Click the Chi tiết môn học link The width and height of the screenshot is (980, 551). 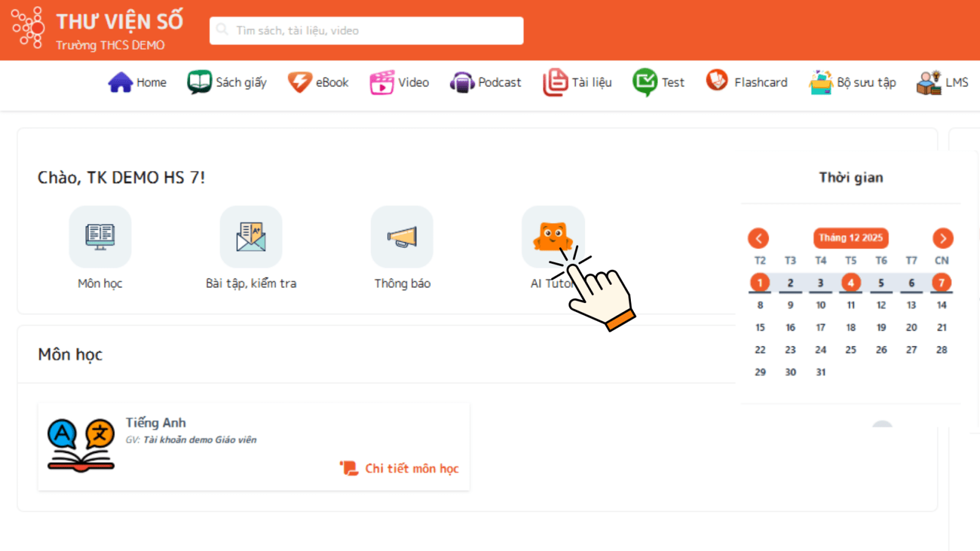pyautogui.click(x=411, y=468)
